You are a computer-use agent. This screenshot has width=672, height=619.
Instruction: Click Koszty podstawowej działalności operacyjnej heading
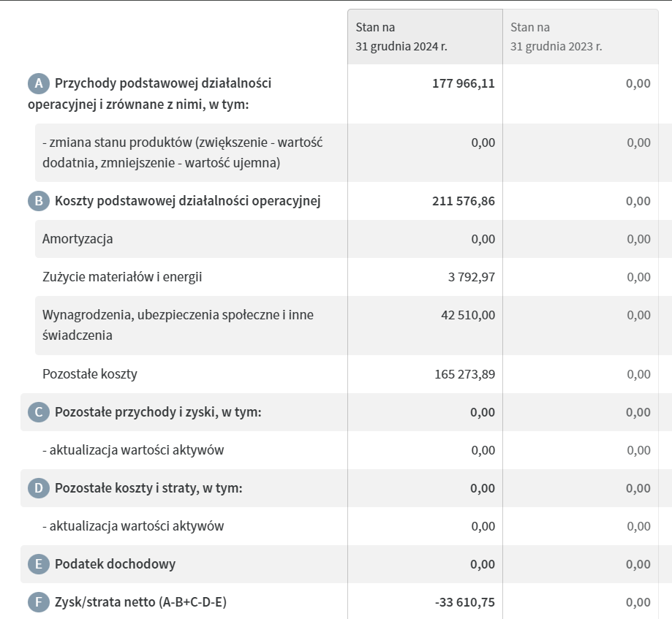[x=187, y=201]
